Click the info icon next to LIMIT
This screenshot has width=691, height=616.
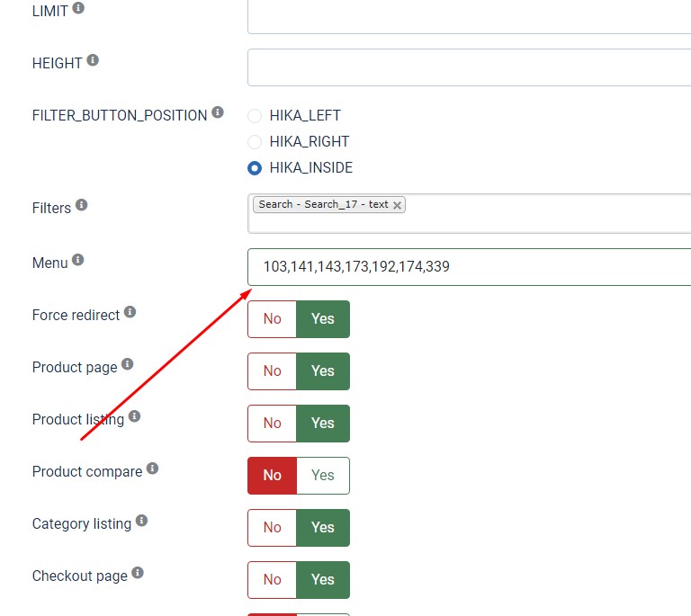78,8
